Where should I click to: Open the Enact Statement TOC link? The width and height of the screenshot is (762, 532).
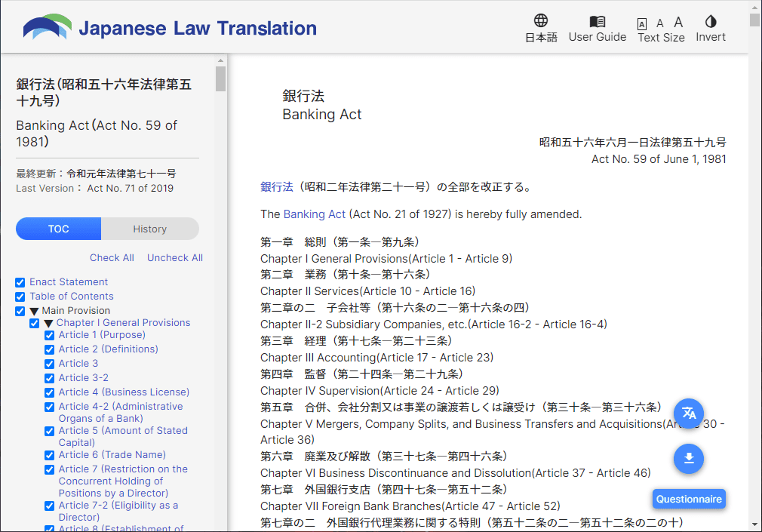coord(69,281)
